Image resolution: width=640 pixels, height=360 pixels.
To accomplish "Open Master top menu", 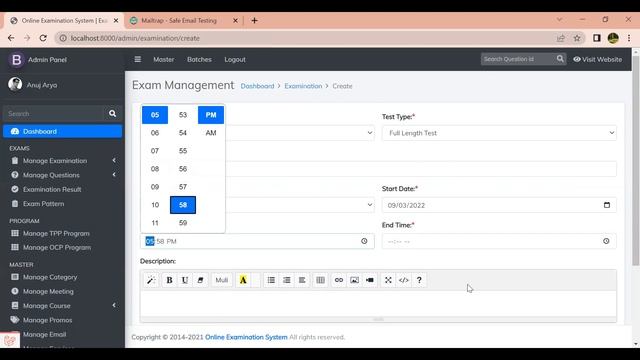I will (x=164, y=59).
